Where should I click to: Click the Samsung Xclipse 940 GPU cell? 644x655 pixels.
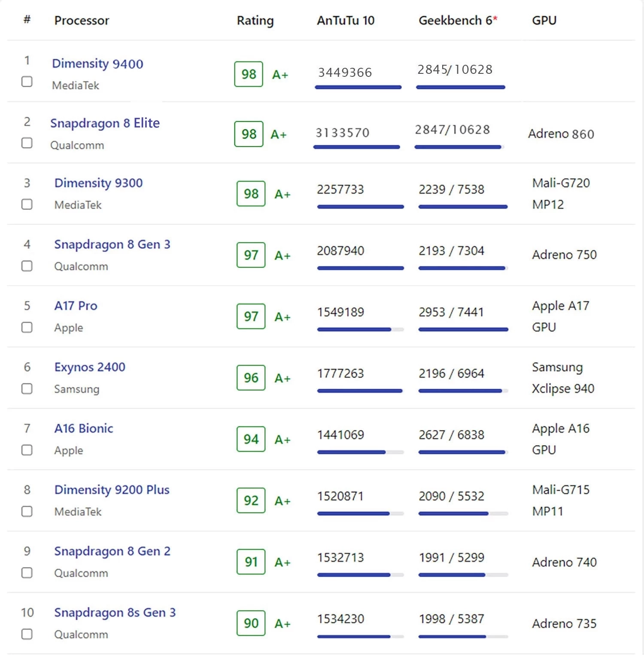tap(563, 378)
